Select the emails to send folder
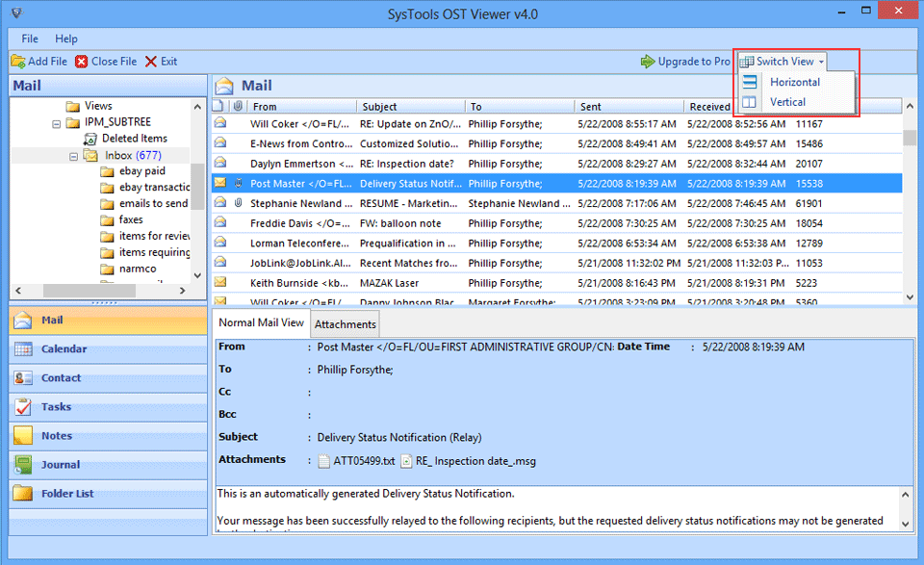 (153, 203)
